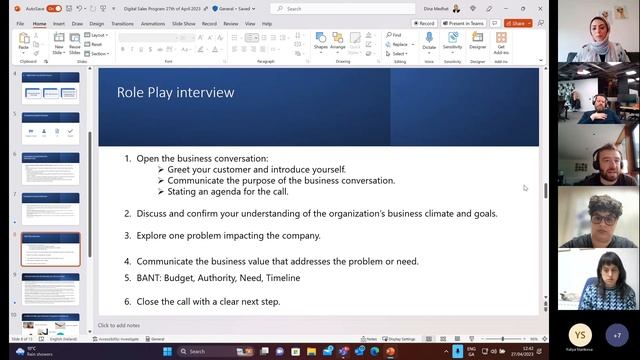Click the Undo arrow
Viewport: 640px width, 360px height.
coord(79,8)
